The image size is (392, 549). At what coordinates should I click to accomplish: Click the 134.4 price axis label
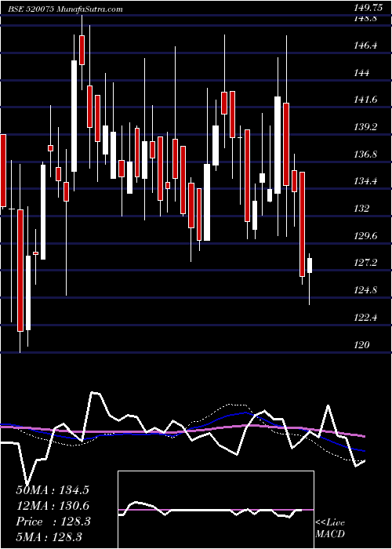tap(366, 181)
